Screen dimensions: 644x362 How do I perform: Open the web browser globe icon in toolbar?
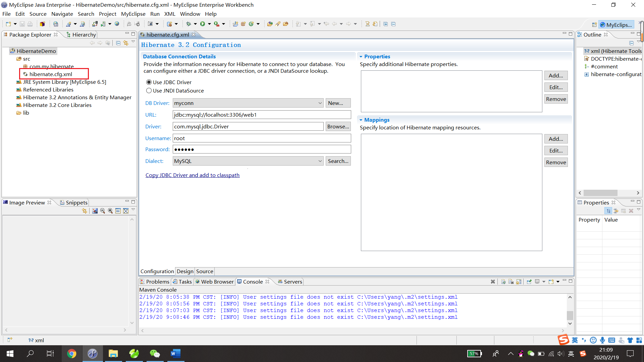click(117, 24)
